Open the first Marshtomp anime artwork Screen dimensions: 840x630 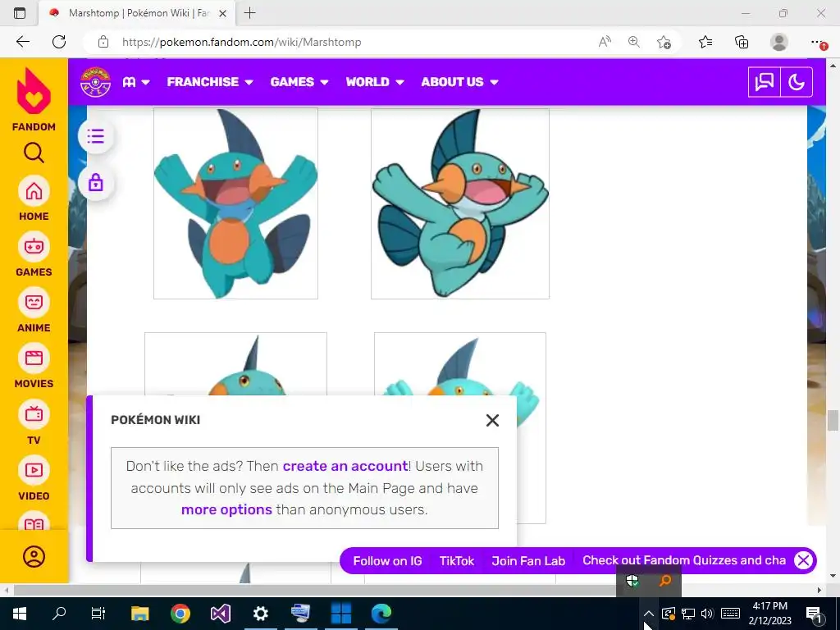pos(235,203)
